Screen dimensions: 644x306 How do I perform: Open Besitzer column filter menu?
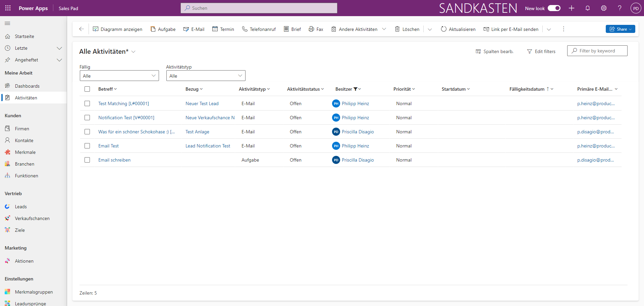[348, 89]
